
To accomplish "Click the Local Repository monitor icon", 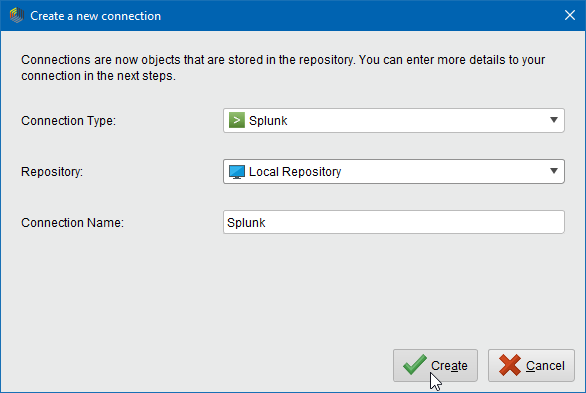I will tap(237, 172).
